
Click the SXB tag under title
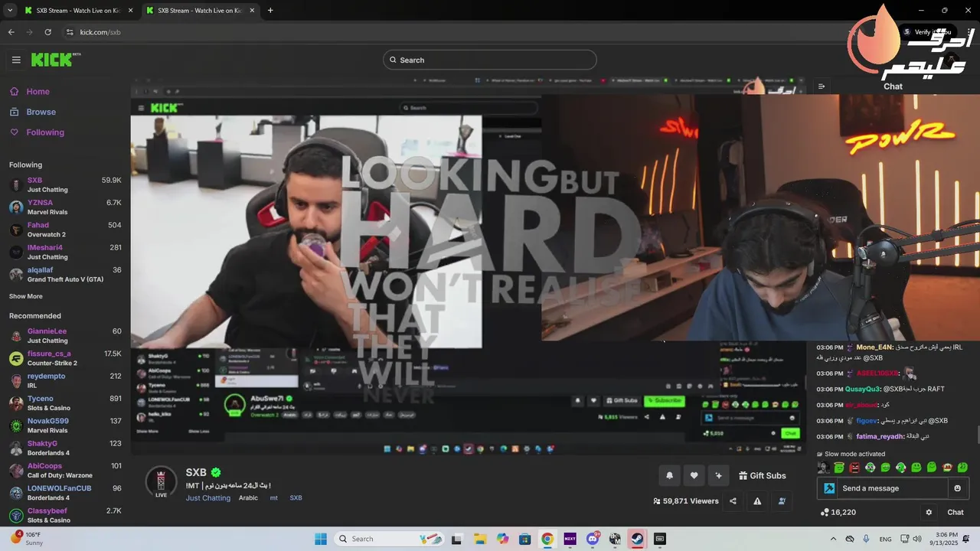[296, 498]
